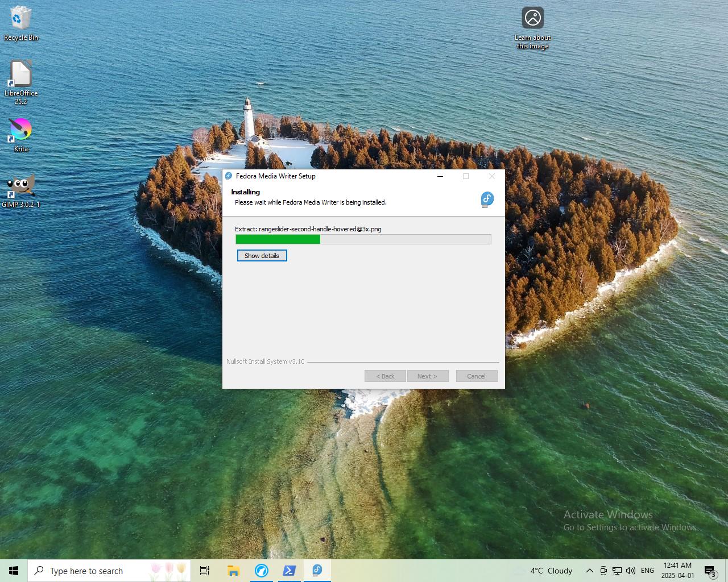Viewport: 728px width, 582px height.
Task: Click the installation progress bar
Action: 363,239
